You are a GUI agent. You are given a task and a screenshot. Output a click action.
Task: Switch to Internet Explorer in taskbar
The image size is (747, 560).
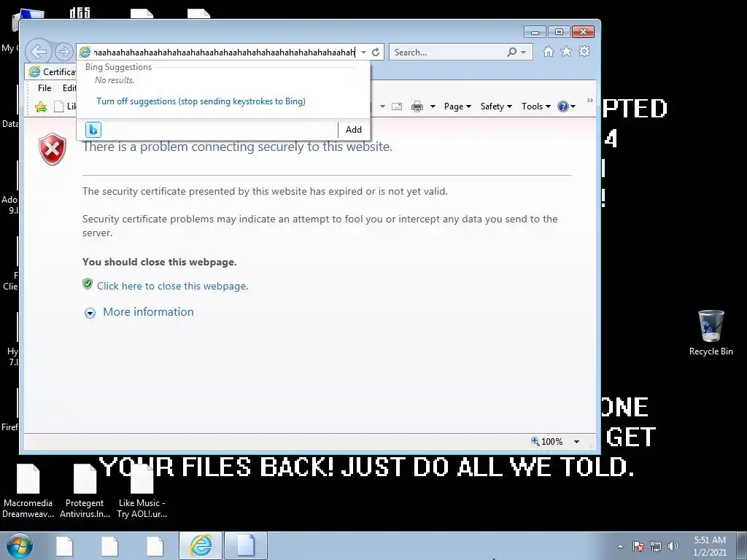[201, 545]
